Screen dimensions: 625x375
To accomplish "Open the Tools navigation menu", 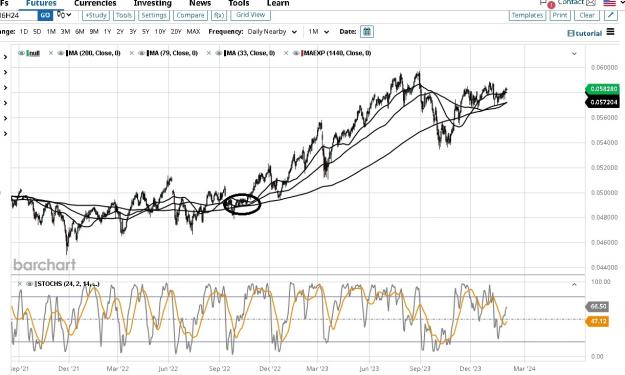I will [x=239, y=3].
